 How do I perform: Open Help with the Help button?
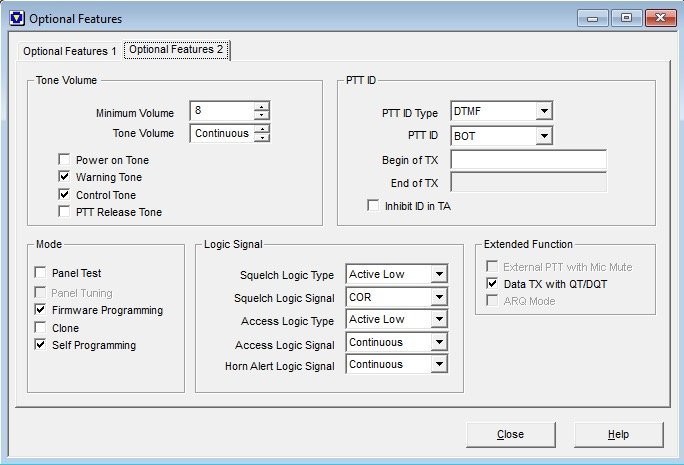point(618,435)
